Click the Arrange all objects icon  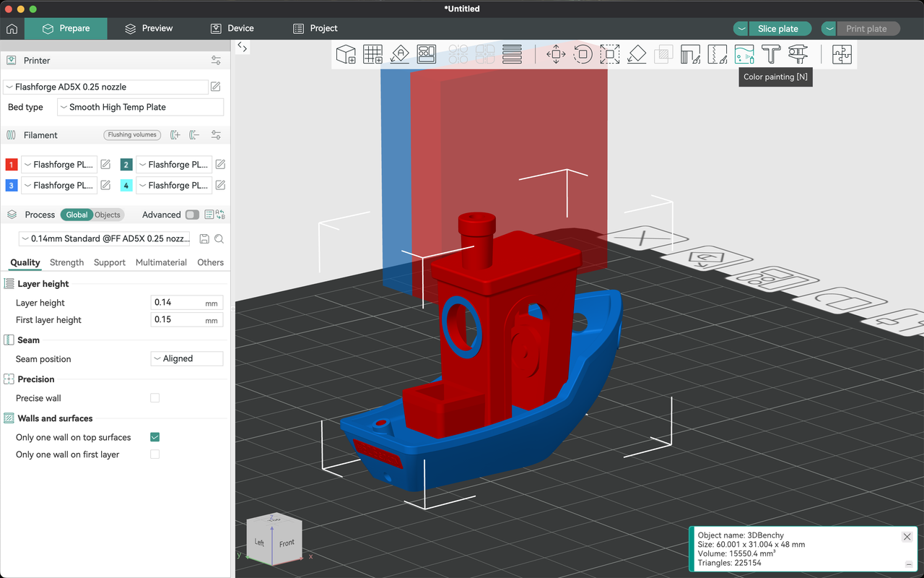click(427, 54)
